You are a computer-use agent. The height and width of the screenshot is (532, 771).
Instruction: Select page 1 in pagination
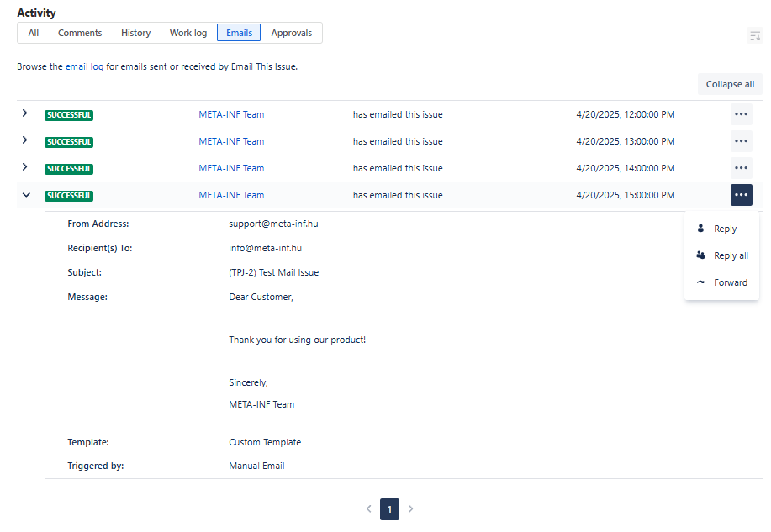[389, 508]
